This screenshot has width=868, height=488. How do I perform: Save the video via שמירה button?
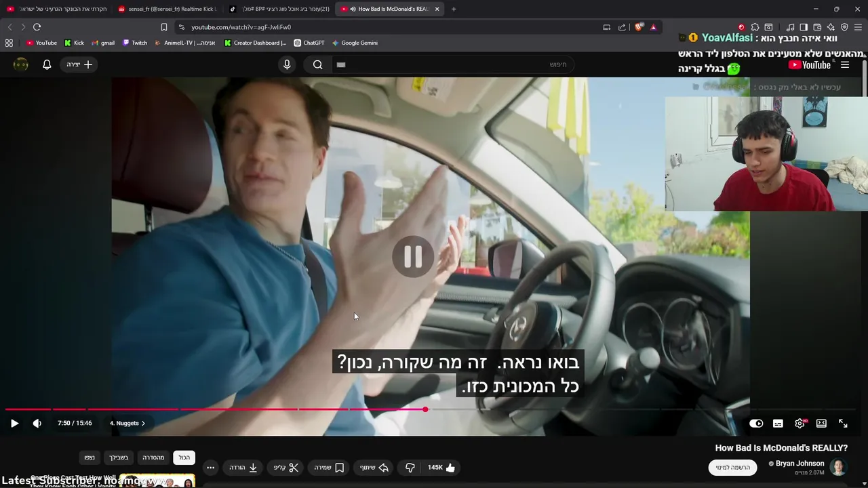point(329,467)
